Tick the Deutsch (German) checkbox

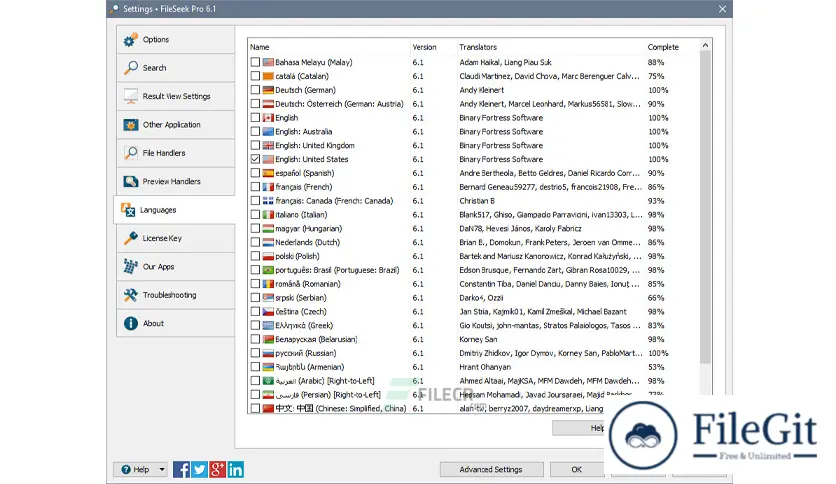pyautogui.click(x=255, y=90)
